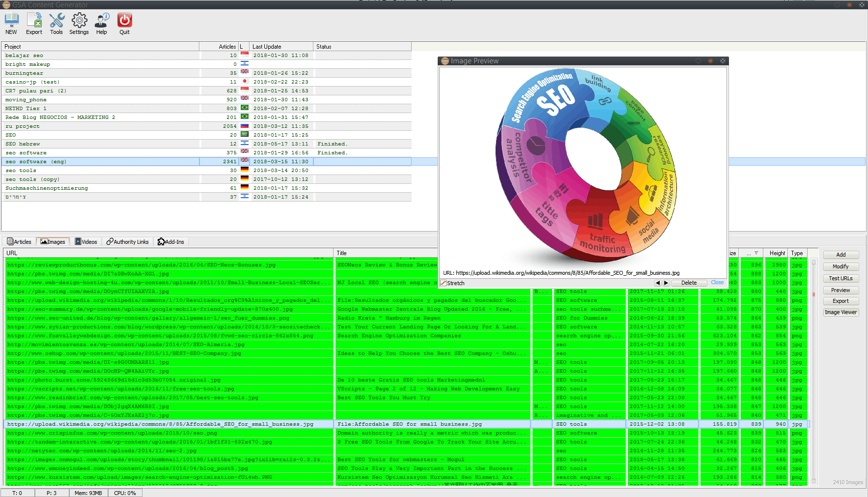Click the NEW project toolbar icon

click(x=11, y=24)
